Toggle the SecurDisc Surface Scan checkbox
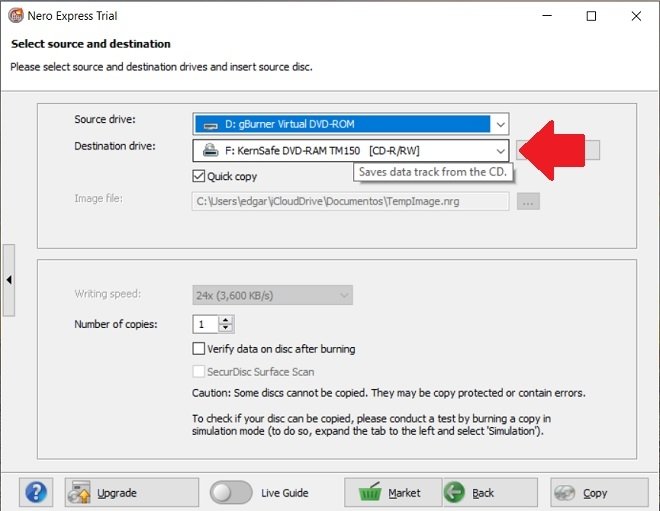 pos(199,371)
